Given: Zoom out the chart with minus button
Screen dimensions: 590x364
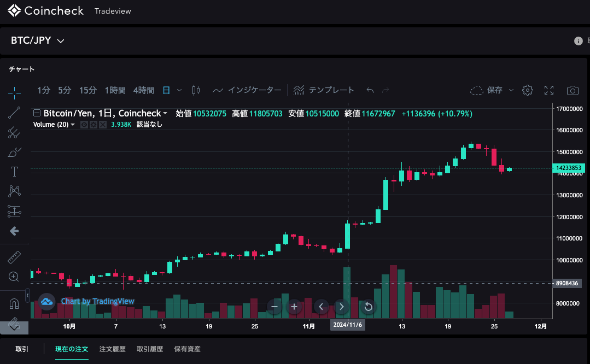Looking at the screenshot, I should (x=274, y=307).
